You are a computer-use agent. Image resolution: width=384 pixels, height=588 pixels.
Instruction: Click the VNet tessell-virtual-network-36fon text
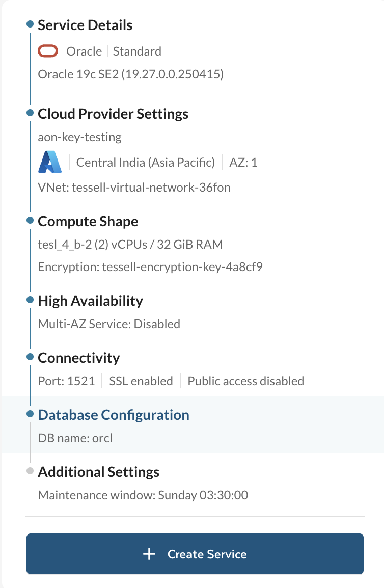[134, 187]
